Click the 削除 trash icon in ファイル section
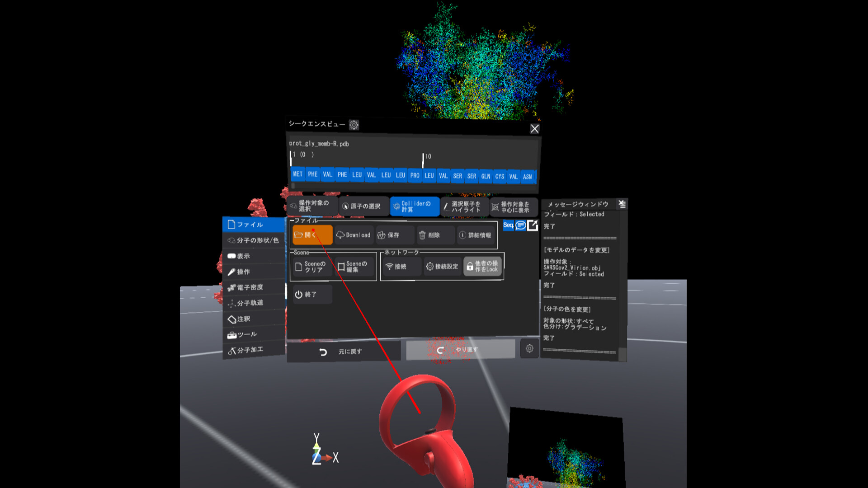The height and width of the screenshot is (488, 868). (x=434, y=235)
